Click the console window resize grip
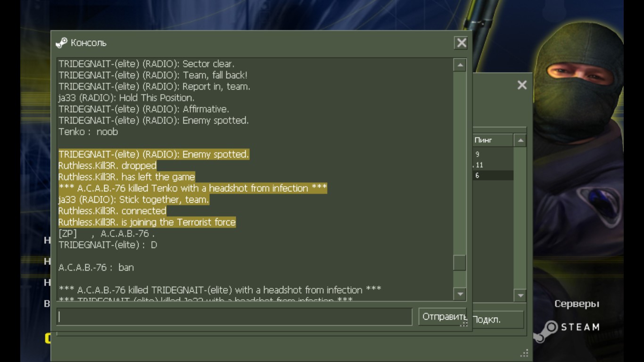 click(464, 324)
